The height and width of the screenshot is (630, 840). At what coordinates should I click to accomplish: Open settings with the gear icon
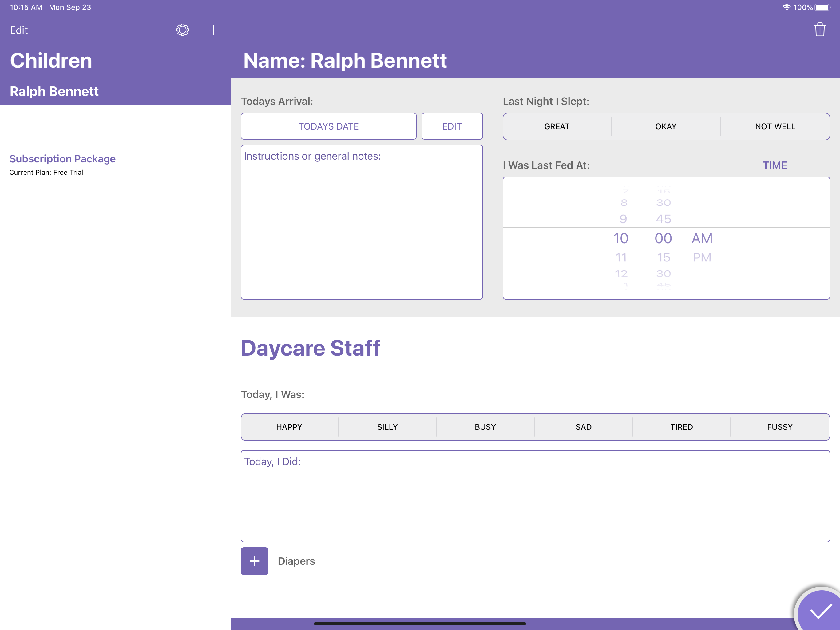click(182, 30)
